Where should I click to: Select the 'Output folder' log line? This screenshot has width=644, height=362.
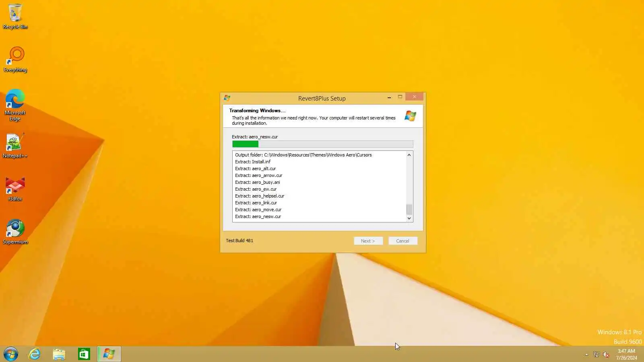pyautogui.click(x=303, y=155)
